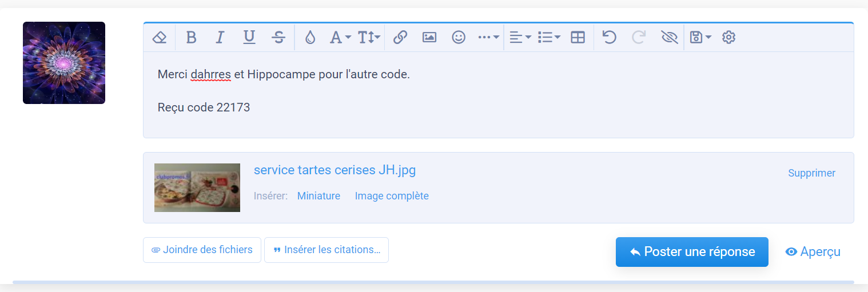Viewport: 868px width, 292px height.
Task: Toggle italic text formatting
Action: click(x=220, y=38)
